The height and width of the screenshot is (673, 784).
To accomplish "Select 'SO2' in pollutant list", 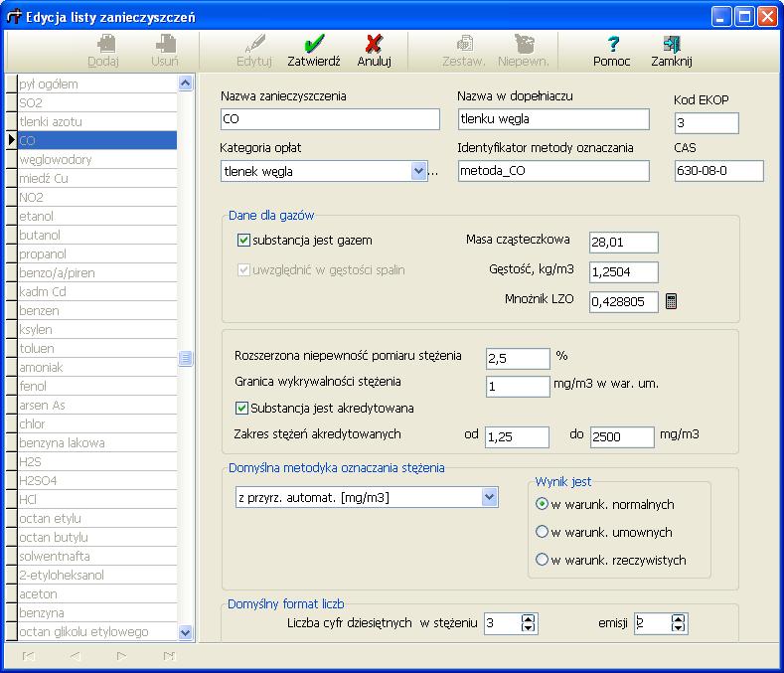I will pos(97,102).
